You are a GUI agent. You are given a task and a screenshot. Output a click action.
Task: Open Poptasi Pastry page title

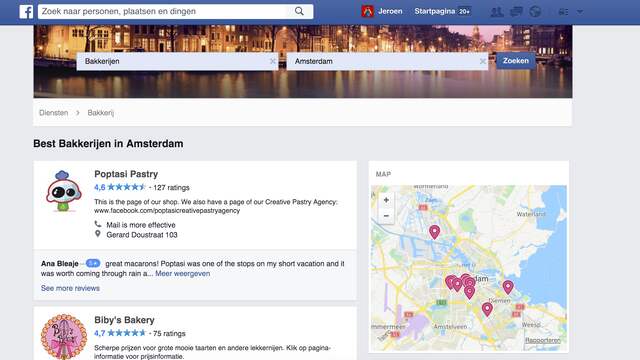pos(126,174)
